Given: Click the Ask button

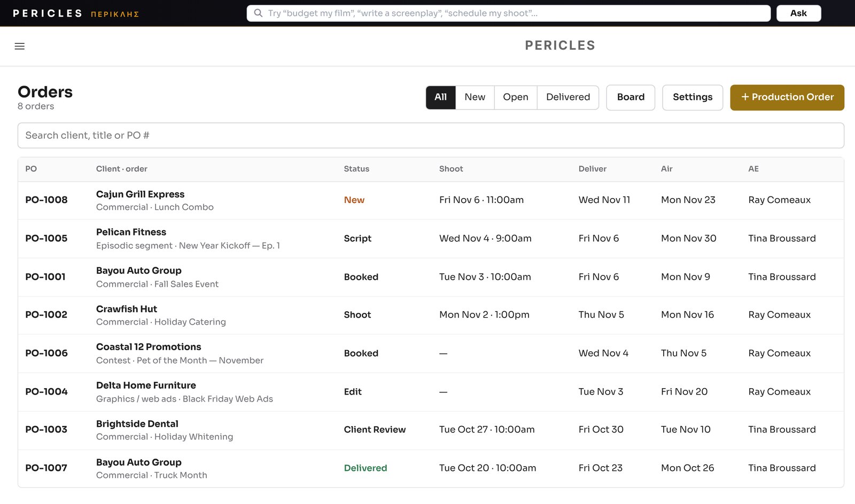Looking at the screenshot, I should pos(798,13).
